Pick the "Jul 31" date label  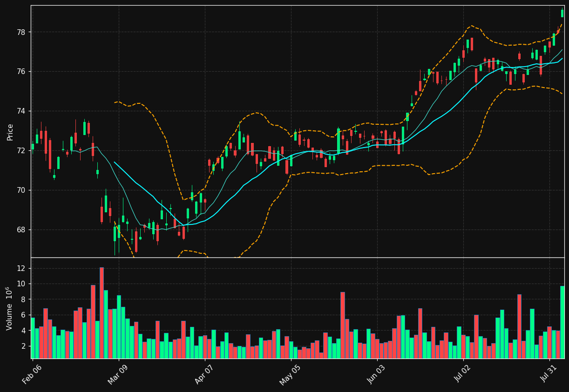[x=549, y=374]
